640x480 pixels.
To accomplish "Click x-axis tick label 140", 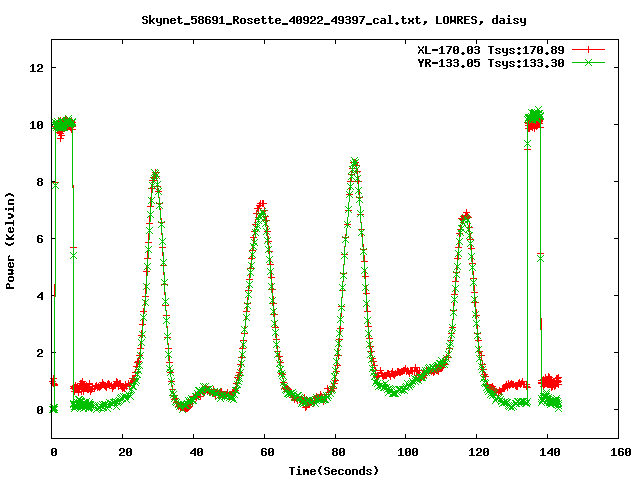I will 549,452.
